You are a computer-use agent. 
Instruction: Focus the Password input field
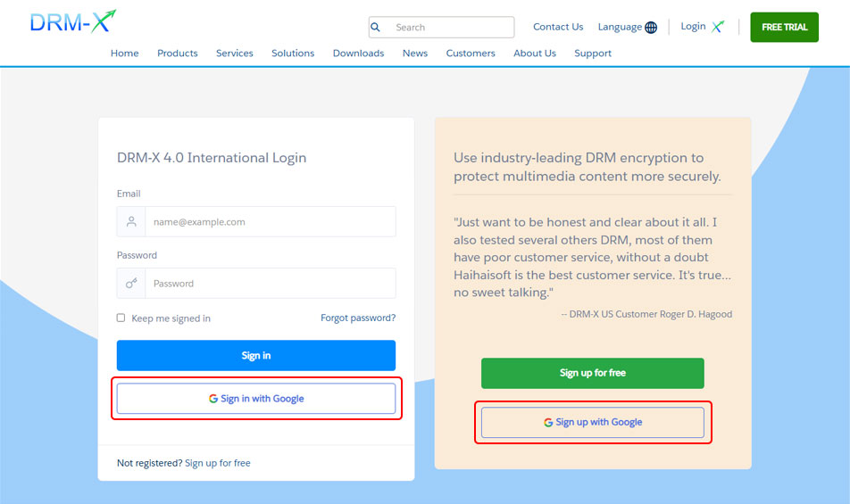tap(270, 284)
